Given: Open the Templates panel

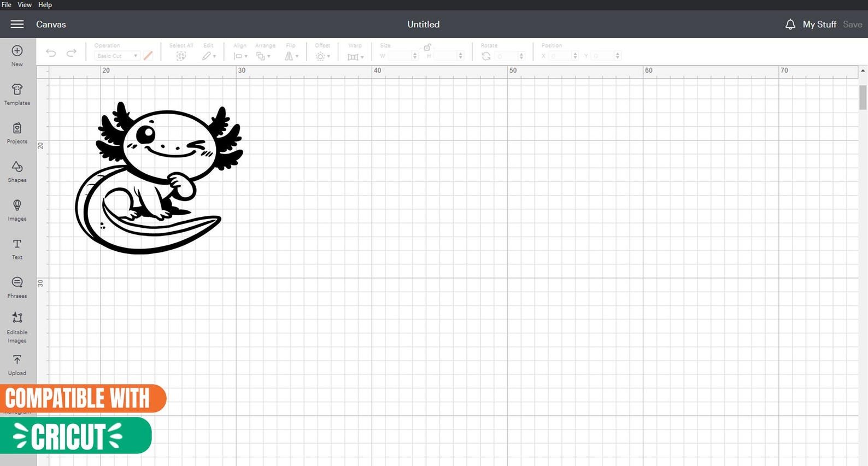Looking at the screenshot, I should (17, 94).
